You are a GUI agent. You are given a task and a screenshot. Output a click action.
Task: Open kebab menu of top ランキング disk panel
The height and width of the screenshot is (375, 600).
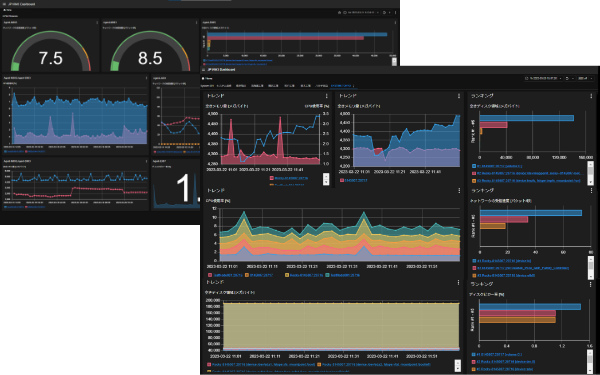pyautogui.click(x=591, y=96)
